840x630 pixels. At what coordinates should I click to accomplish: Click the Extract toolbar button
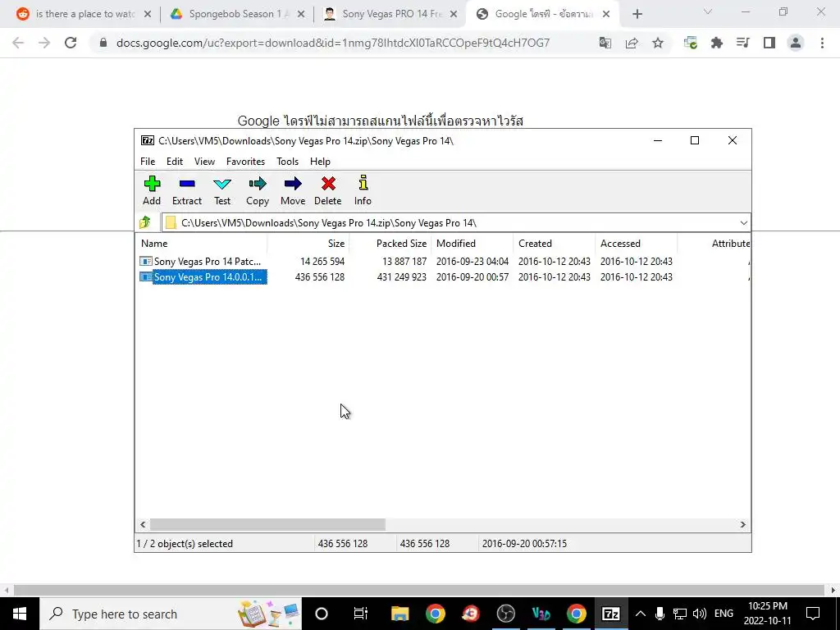pyautogui.click(x=187, y=190)
